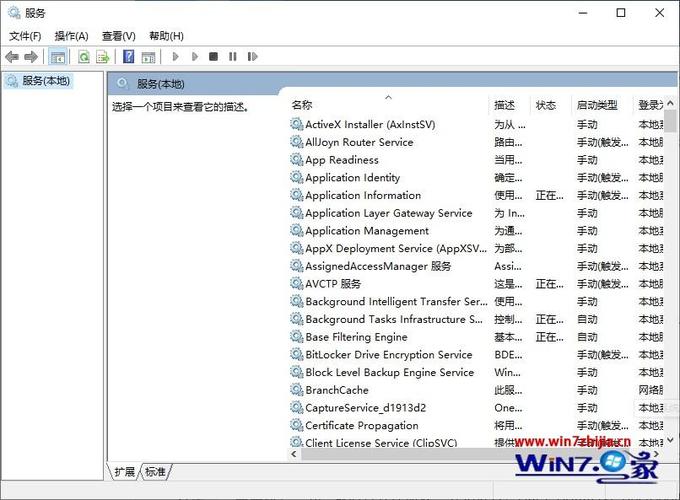
Task: Select Background Intelligent Transfer Service row
Action: [x=476, y=302]
